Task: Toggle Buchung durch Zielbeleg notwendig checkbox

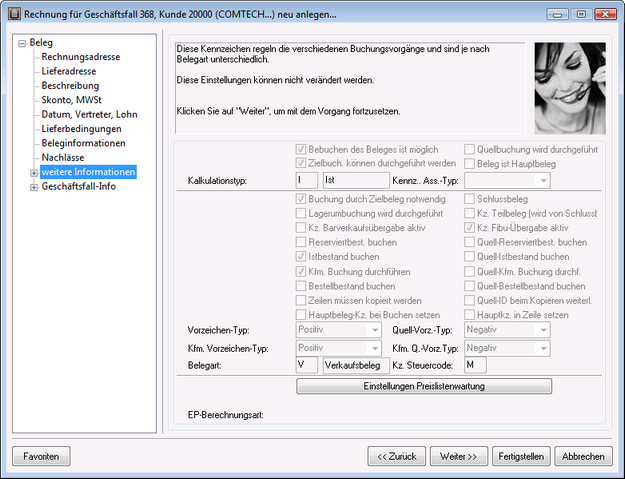Action: point(301,199)
